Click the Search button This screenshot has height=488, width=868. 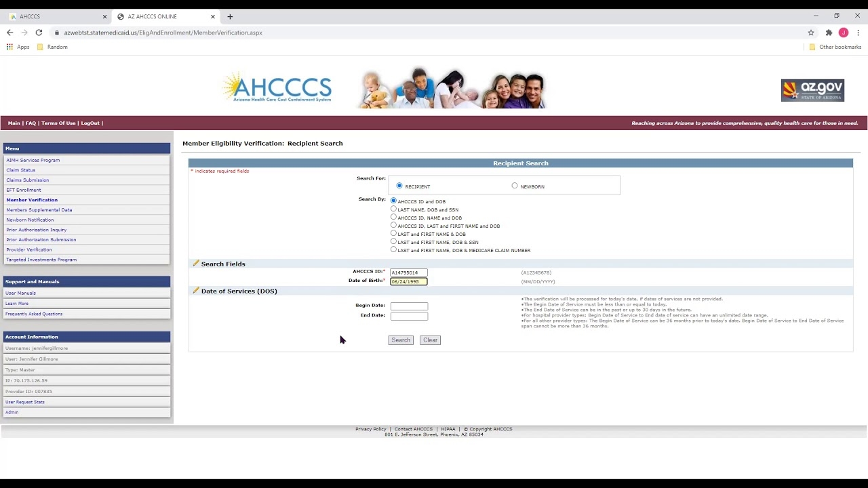tap(400, 340)
